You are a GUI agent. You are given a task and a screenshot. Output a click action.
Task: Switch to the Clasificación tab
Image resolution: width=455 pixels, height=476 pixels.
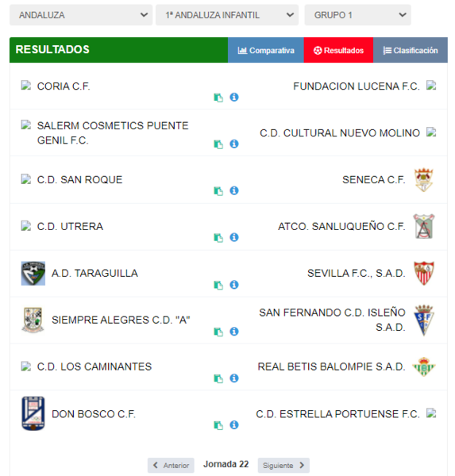(x=411, y=50)
